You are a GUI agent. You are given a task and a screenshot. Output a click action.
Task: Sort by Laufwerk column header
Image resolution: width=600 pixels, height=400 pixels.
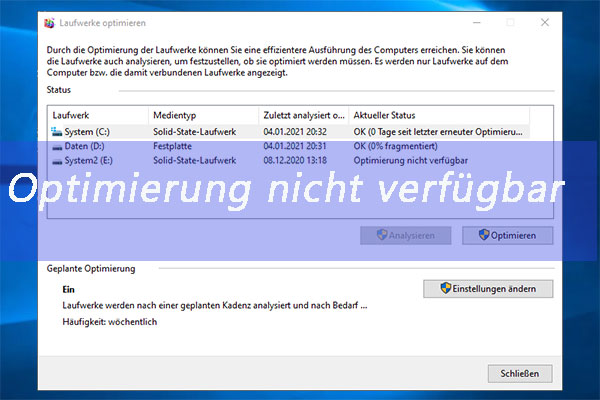coord(98,115)
